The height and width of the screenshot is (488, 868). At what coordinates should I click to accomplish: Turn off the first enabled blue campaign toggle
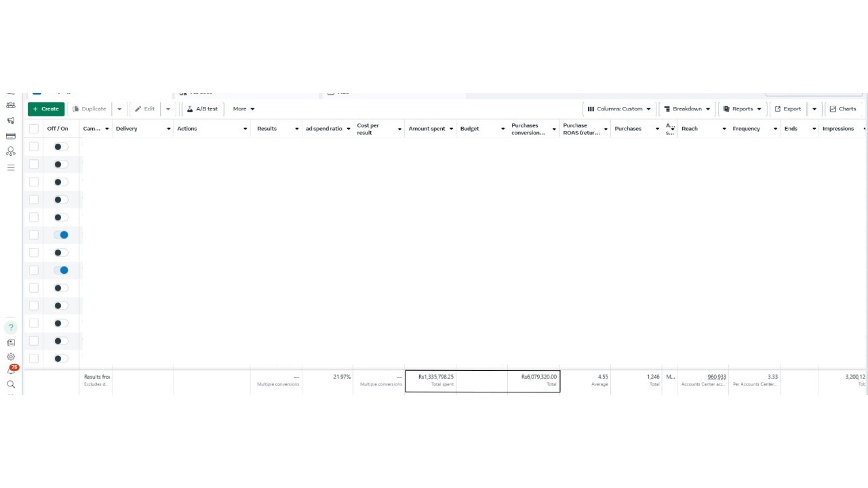pos(61,235)
